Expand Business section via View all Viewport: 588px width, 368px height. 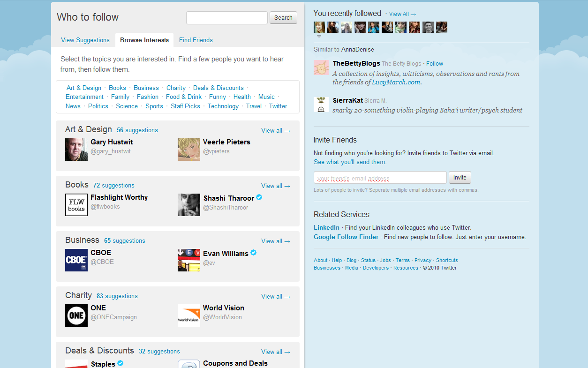click(x=276, y=241)
